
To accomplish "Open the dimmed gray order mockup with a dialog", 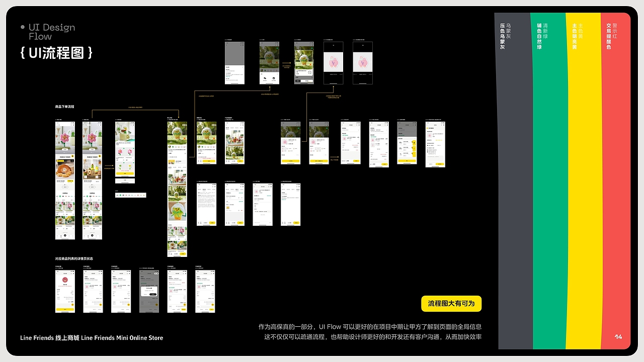I will pos(149,291).
